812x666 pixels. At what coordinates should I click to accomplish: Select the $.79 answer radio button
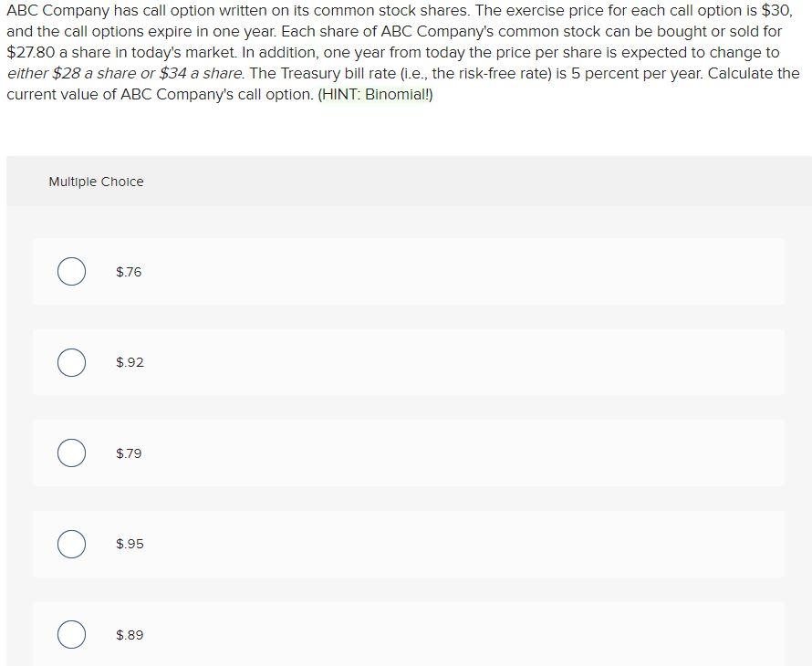pyautogui.click(x=71, y=453)
